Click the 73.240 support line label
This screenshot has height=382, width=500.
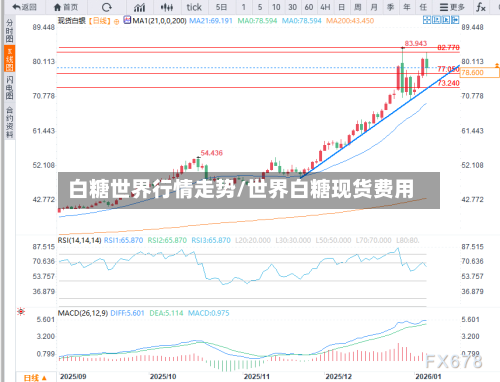click(448, 83)
